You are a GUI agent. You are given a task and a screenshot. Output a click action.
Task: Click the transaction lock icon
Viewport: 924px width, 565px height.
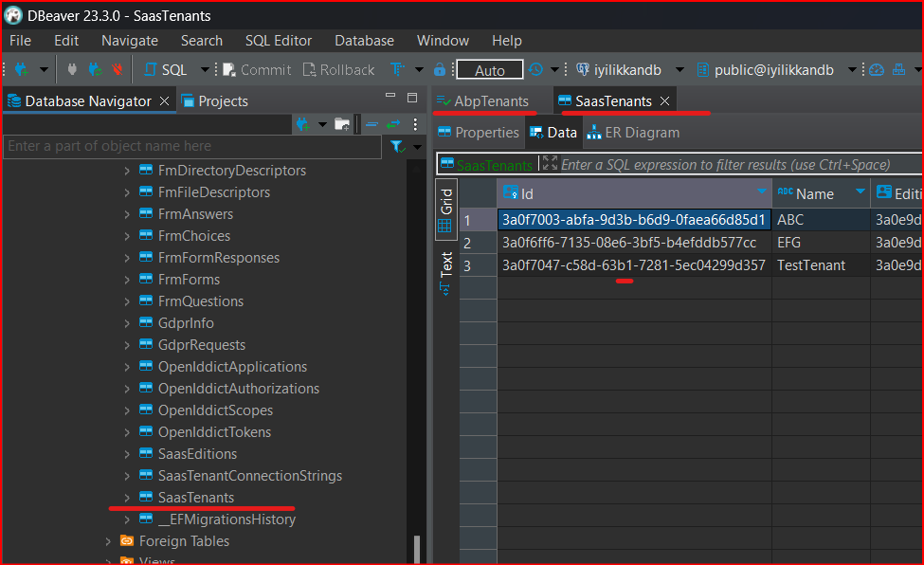440,69
